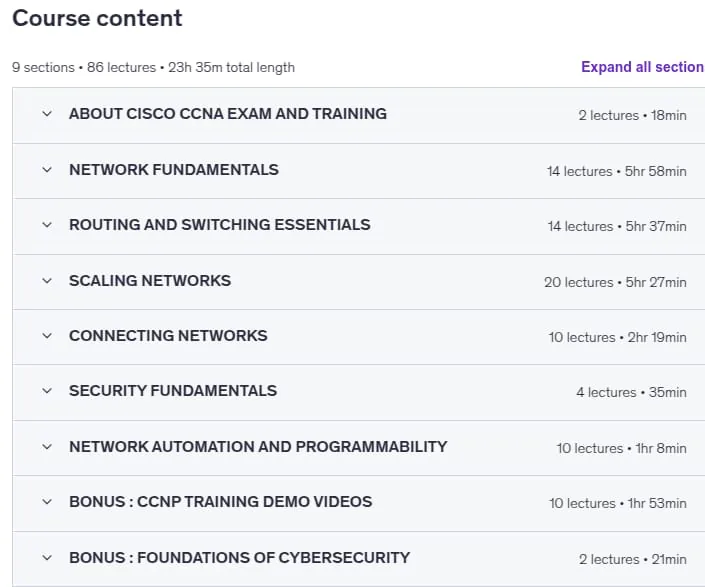Click Expand all sections link
This screenshot has width=705, height=587.
(x=643, y=67)
